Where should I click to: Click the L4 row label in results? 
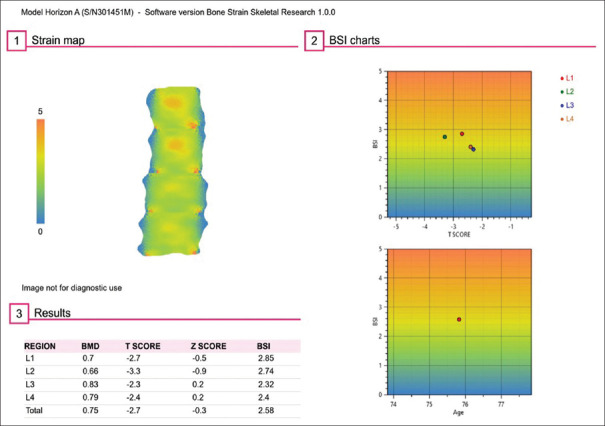[x=30, y=397]
